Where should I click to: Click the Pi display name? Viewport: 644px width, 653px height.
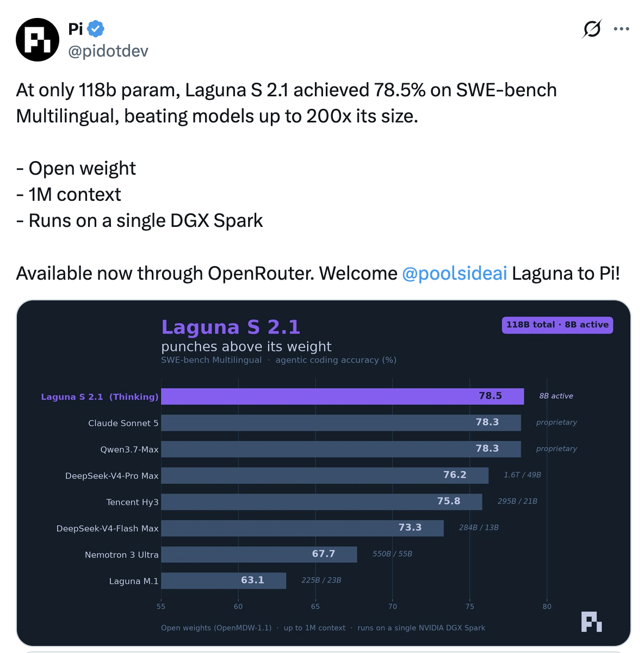tap(76, 29)
